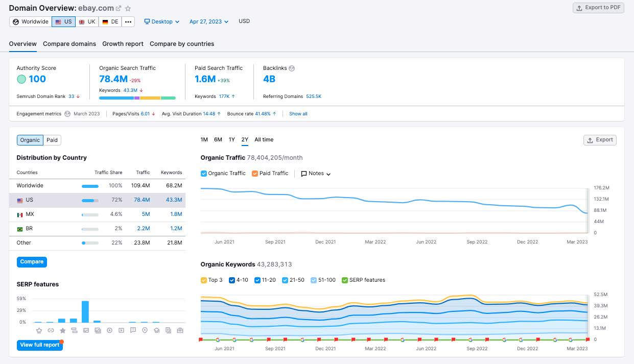Click the square play featured video icon
This screenshot has width=634, height=364.
(121, 330)
